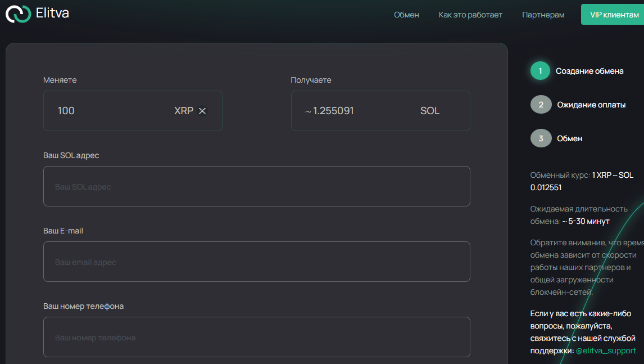
Task: Open Как это работает menu item
Action: click(x=470, y=15)
